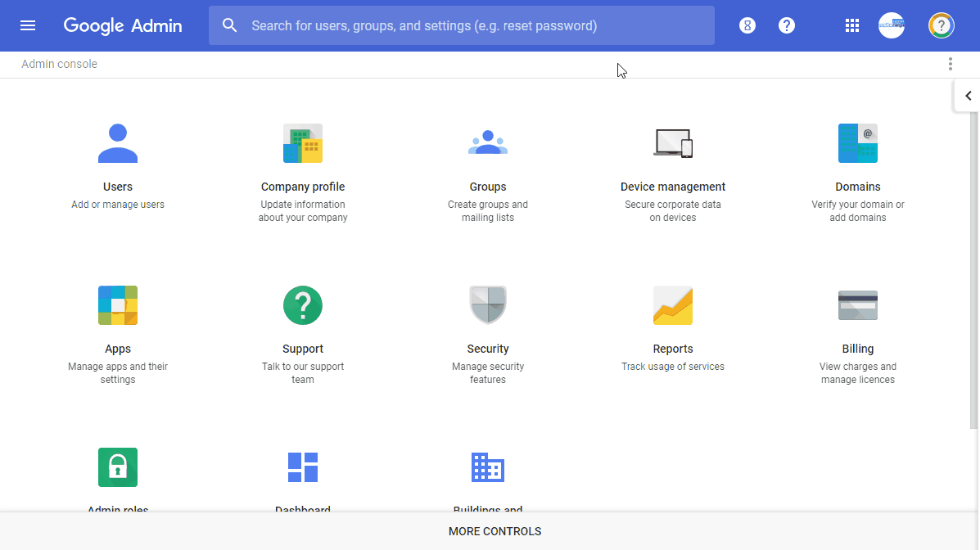This screenshot has width=980, height=550.
Task: Click the Reports label
Action: click(x=672, y=349)
